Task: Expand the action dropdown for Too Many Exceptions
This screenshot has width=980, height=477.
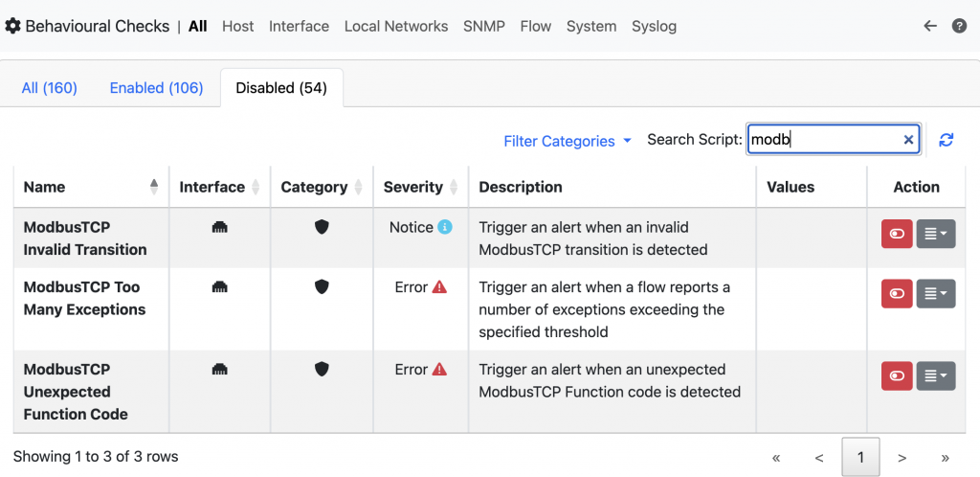Action: [936, 293]
